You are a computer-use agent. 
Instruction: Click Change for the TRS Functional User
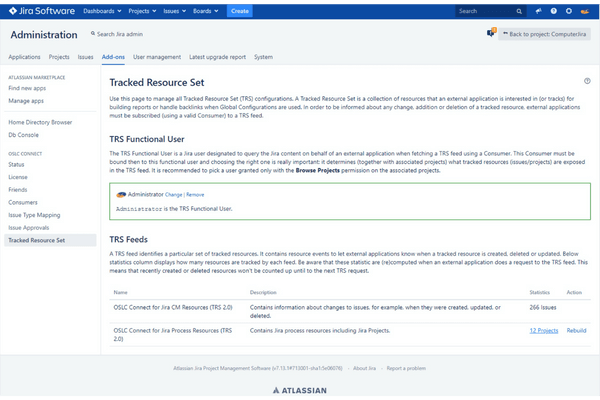click(173, 195)
